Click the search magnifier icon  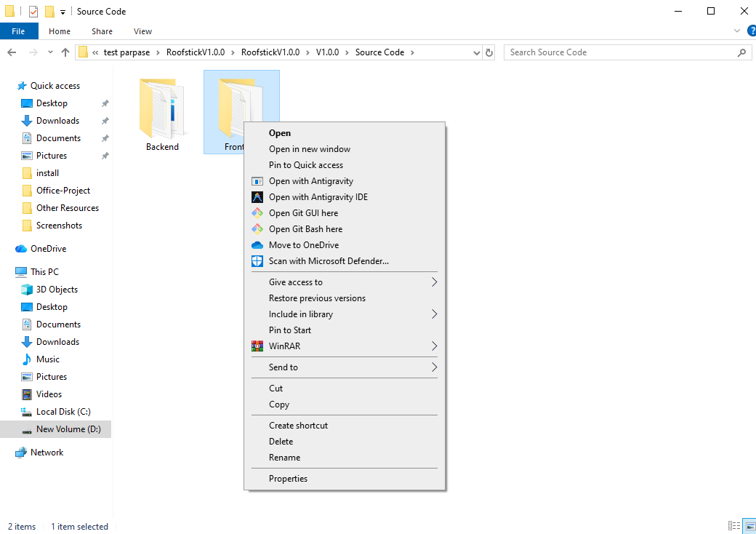click(x=741, y=52)
